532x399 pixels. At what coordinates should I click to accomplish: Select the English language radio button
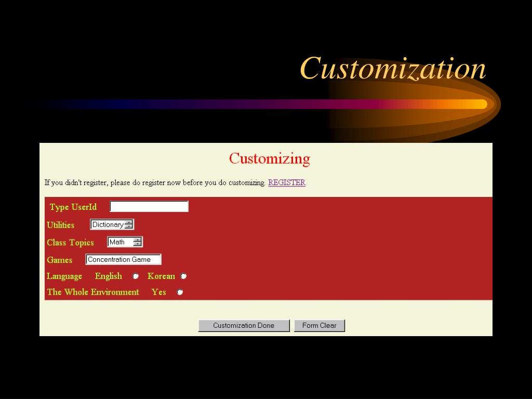tap(136, 276)
